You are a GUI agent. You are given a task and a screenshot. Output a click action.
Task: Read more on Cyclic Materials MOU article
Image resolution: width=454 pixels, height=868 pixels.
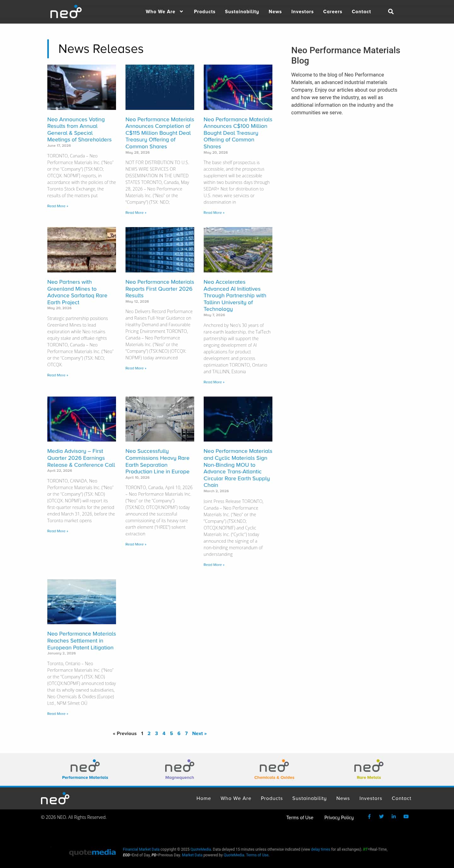(x=214, y=565)
